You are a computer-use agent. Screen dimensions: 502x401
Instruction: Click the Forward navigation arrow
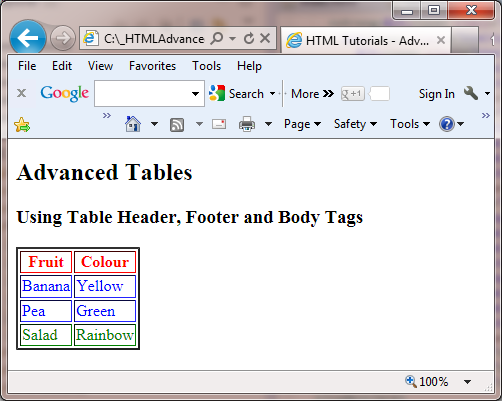[63, 38]
